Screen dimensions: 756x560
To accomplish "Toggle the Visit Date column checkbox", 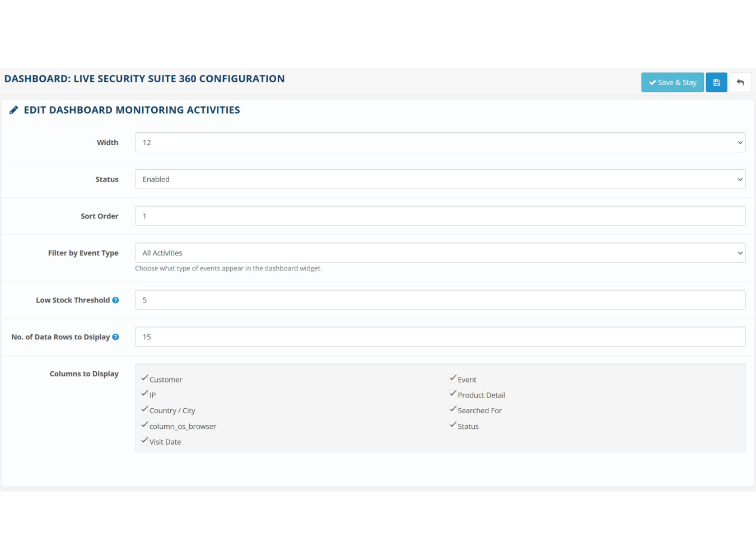I will (x=144, y=441).
